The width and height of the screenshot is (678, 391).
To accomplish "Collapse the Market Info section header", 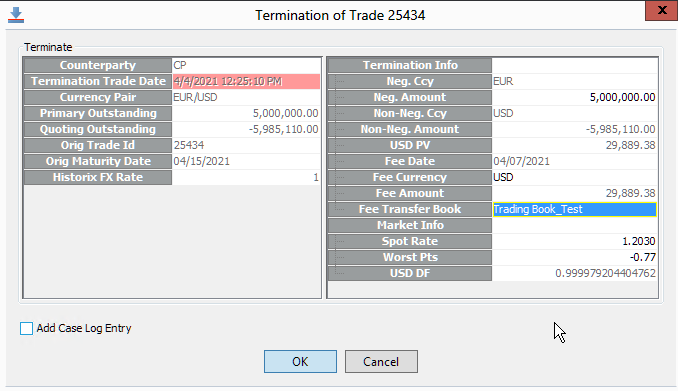I will point(409,225).
